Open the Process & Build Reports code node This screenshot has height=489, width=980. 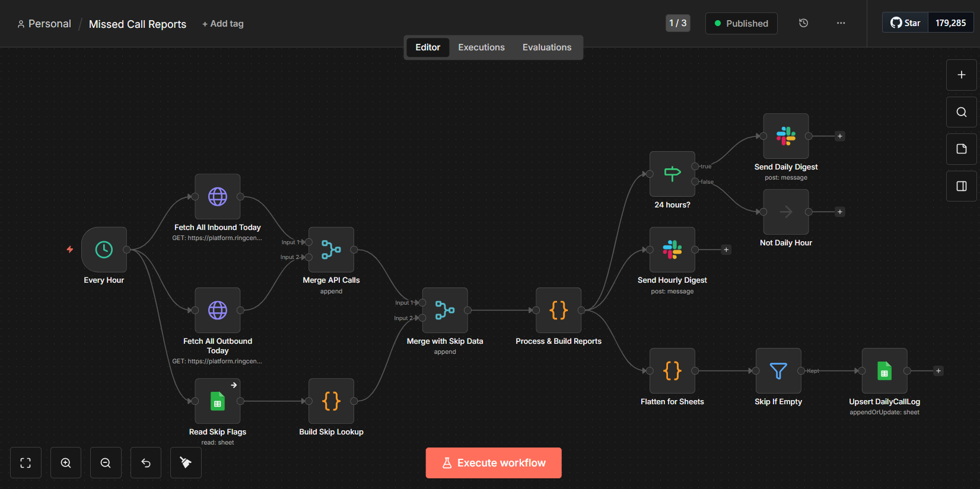(558, 310)
